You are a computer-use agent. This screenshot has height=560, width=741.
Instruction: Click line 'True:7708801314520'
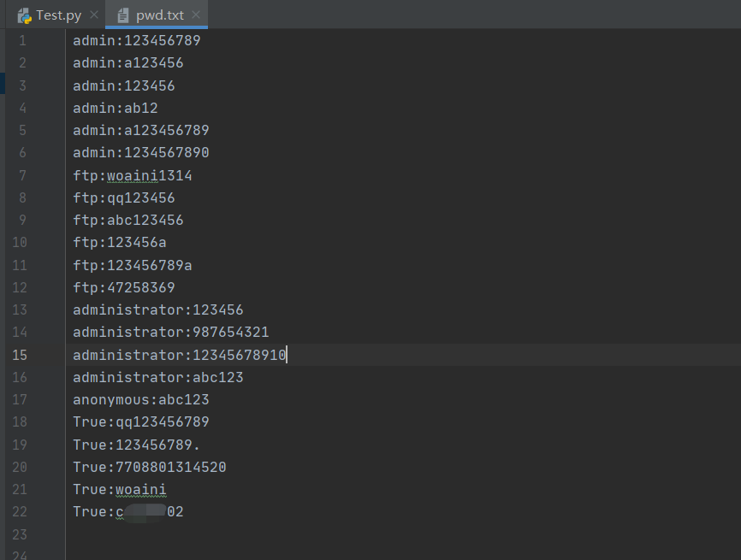150,467
